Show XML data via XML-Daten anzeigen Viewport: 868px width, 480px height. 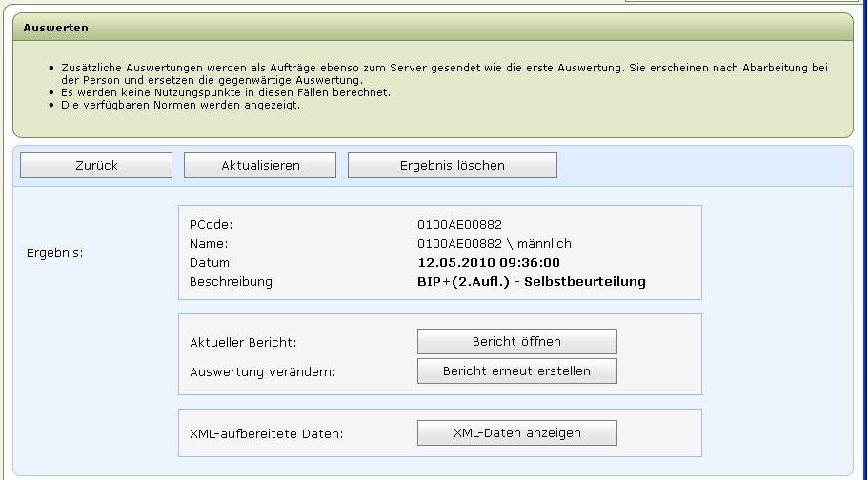516,432
